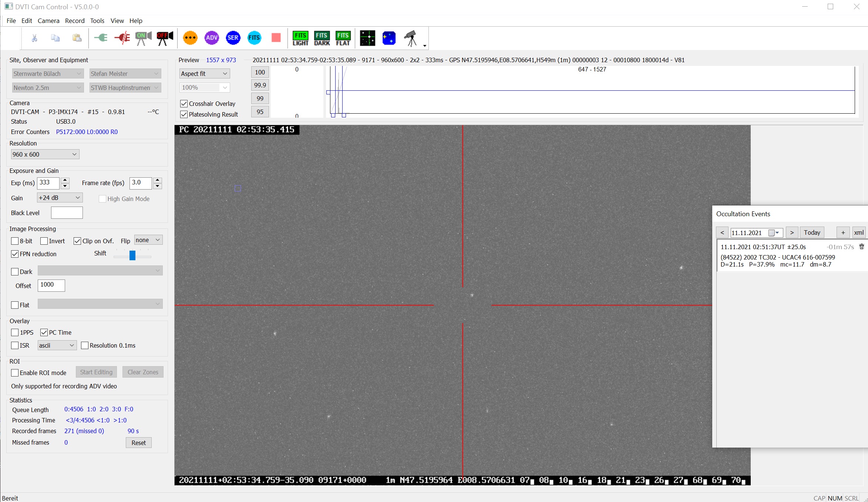This screenshot has width=868, height=502.
Task: Click the purple ADV record icon
Action: [212, 38]
